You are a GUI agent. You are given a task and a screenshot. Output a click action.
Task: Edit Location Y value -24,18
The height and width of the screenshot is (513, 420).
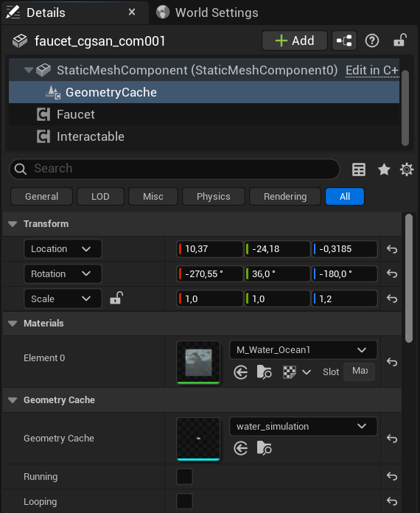277,249
